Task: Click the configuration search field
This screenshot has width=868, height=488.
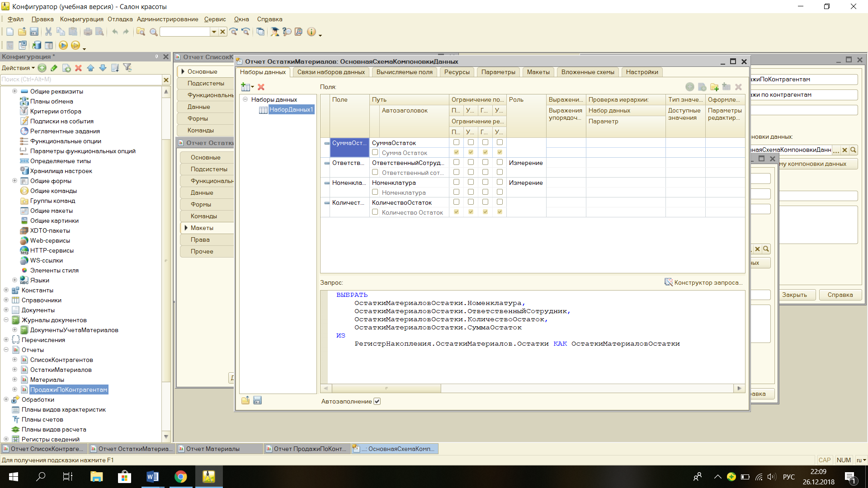Action: (81, 80)
